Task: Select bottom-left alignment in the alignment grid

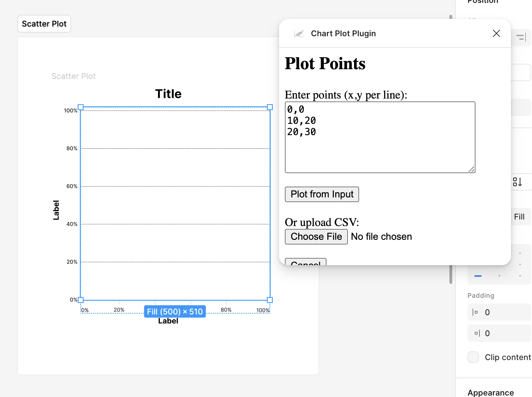Action: (478, 276)
